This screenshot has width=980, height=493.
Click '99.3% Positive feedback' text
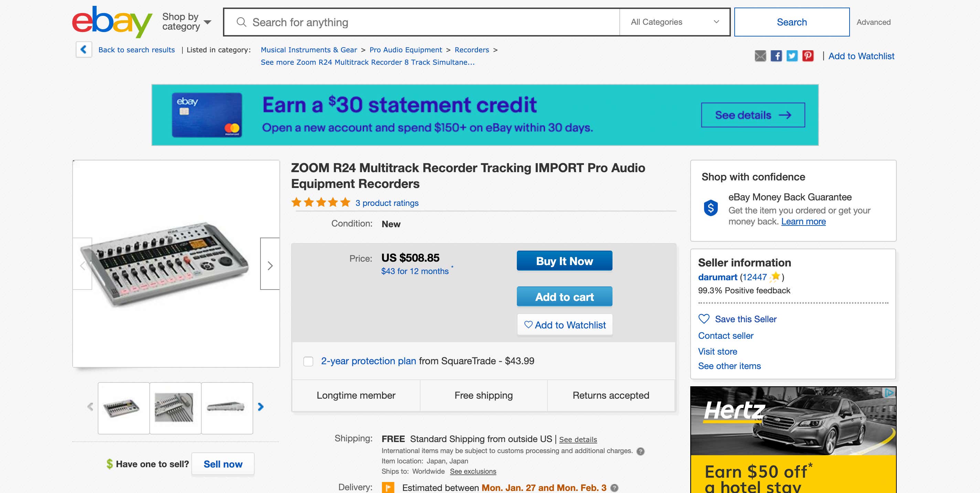point(744,291)
